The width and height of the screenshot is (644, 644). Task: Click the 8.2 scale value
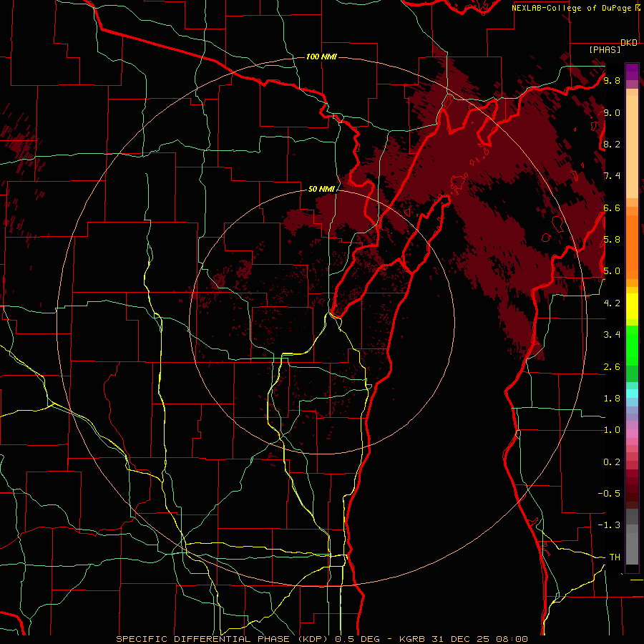[x=612, y=144]
